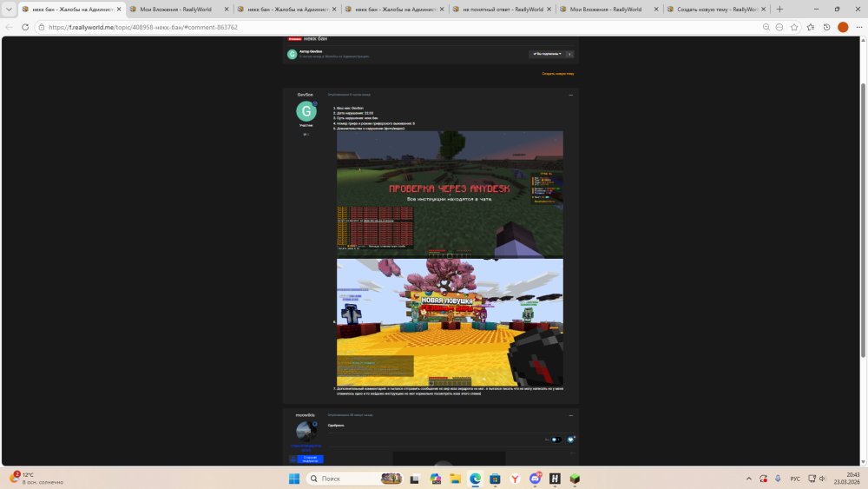This screenshot has width=868, height=489.
Task: Open GevSon's post options menu (ellipsis)
Action: 571,95
